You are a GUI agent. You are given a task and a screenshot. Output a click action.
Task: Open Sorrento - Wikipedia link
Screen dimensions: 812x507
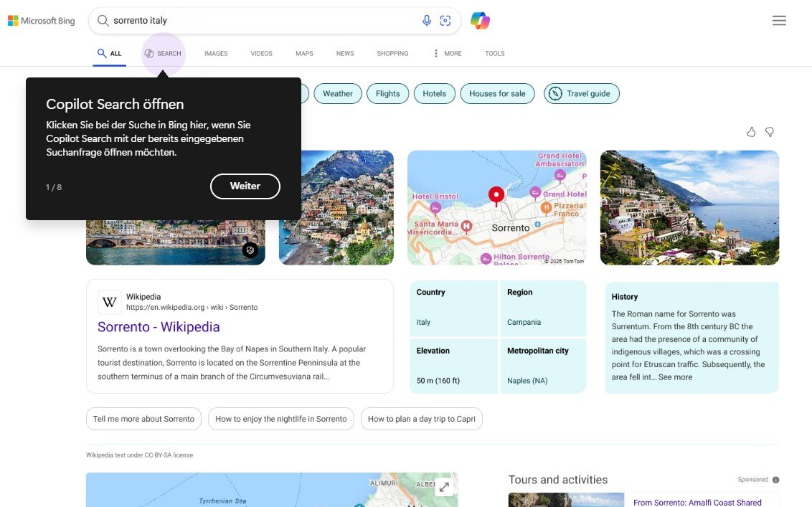point(159,327)
